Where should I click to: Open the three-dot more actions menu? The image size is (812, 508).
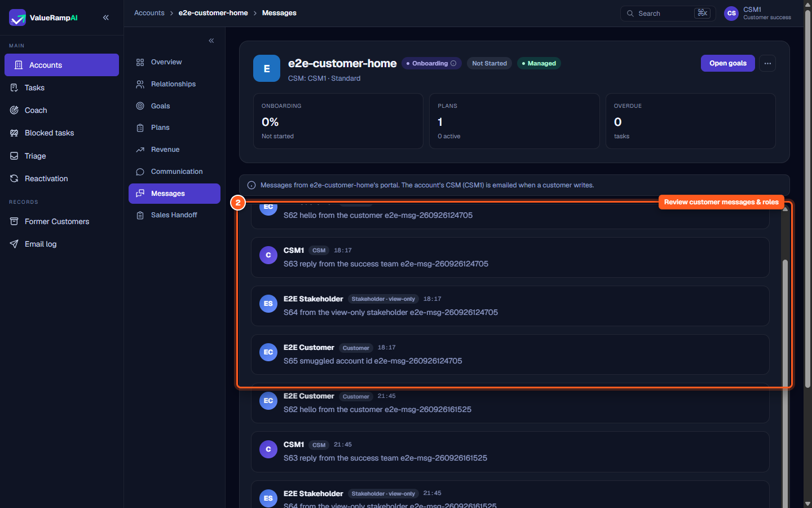pyautogui.click(x=767, y=63)
